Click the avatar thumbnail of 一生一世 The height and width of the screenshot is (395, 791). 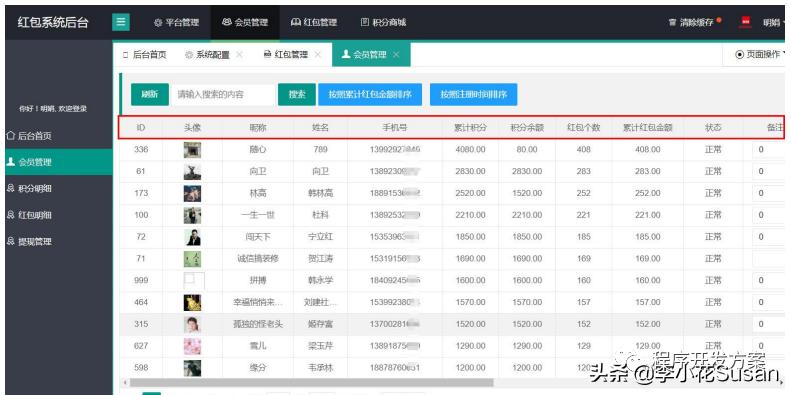[x=192, y=215]
